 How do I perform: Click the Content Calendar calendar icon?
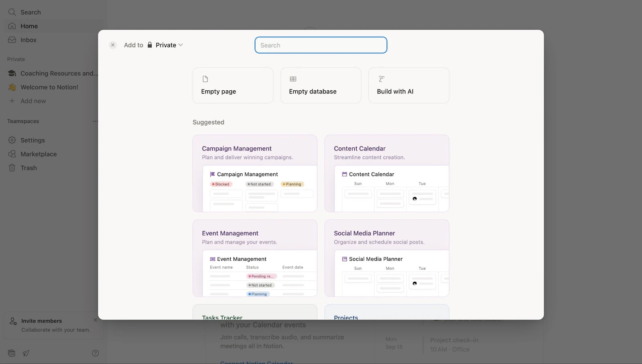tap(344, 174)
